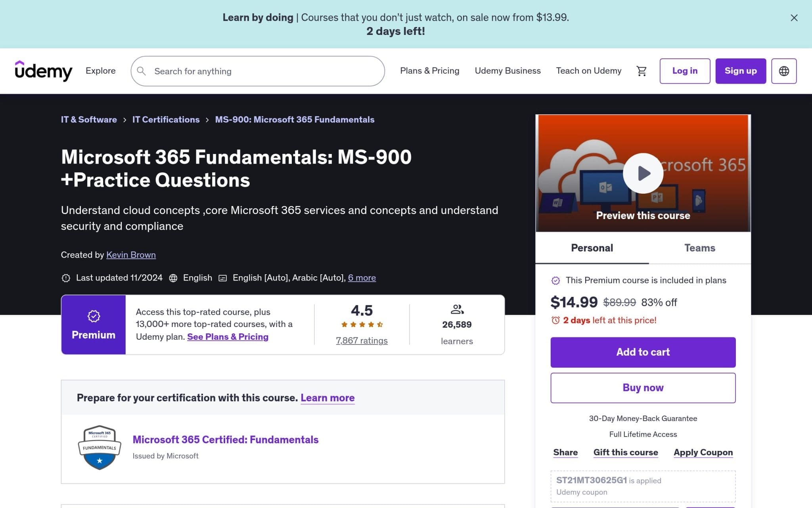Focus the Search for anything field
Screen dimensions: 812x508
258,71
